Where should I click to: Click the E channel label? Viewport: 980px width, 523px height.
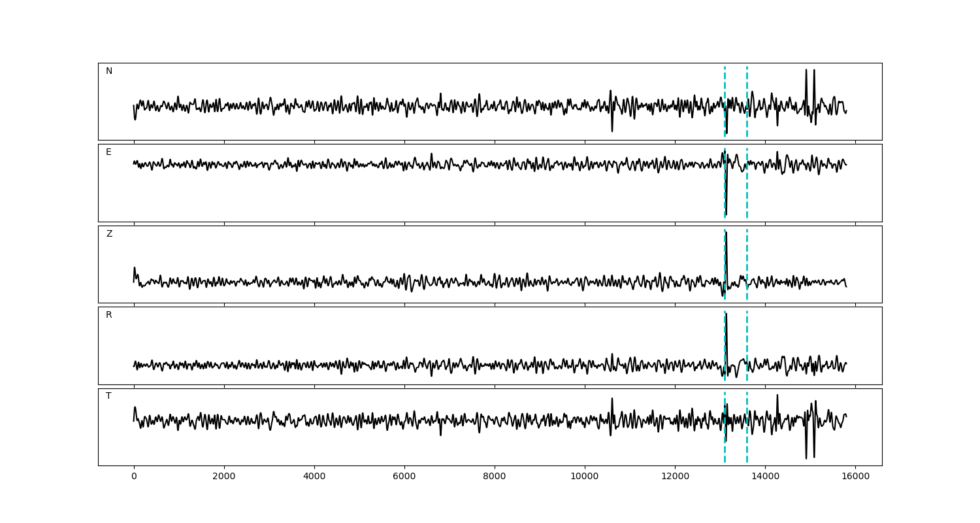click(x=108, y=152)
